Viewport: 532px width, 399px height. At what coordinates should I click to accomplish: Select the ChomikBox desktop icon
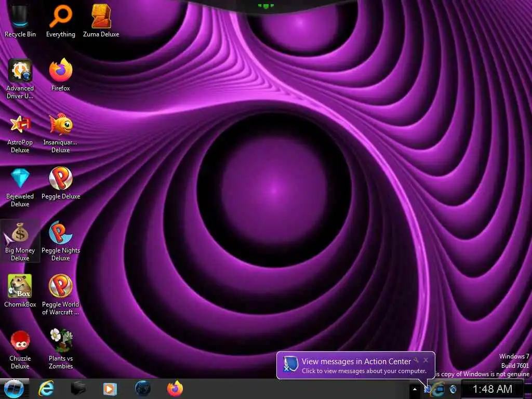20,291
